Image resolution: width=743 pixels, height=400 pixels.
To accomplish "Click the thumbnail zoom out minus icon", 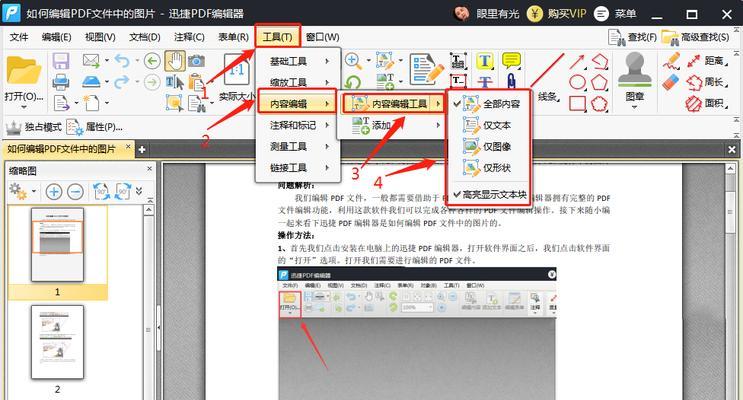I will click(76, 192).
